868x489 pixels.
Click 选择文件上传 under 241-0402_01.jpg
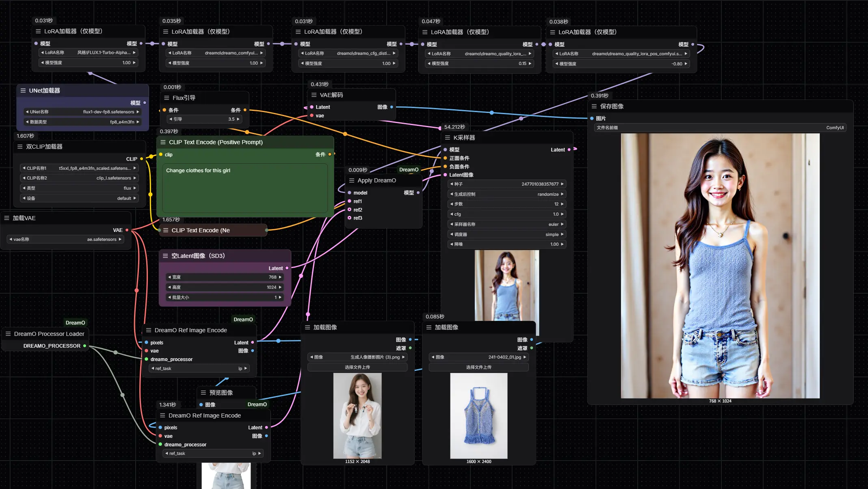[x=478, y=367]
